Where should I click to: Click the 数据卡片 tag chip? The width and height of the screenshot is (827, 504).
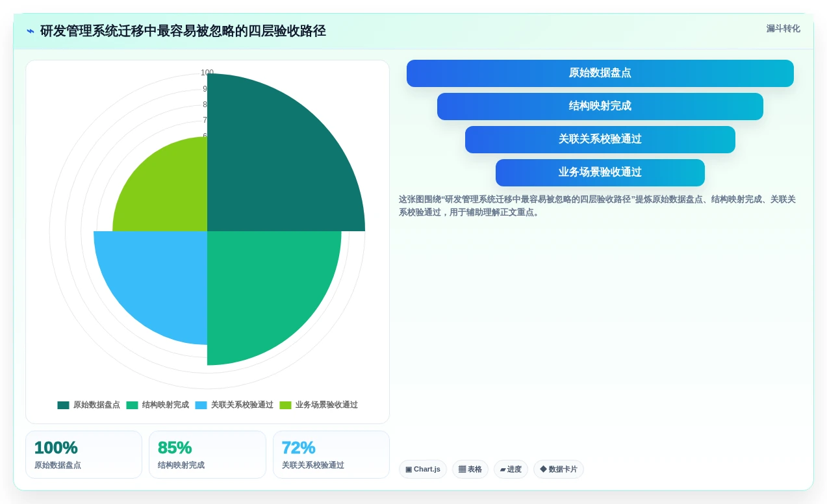click(559, 470)
